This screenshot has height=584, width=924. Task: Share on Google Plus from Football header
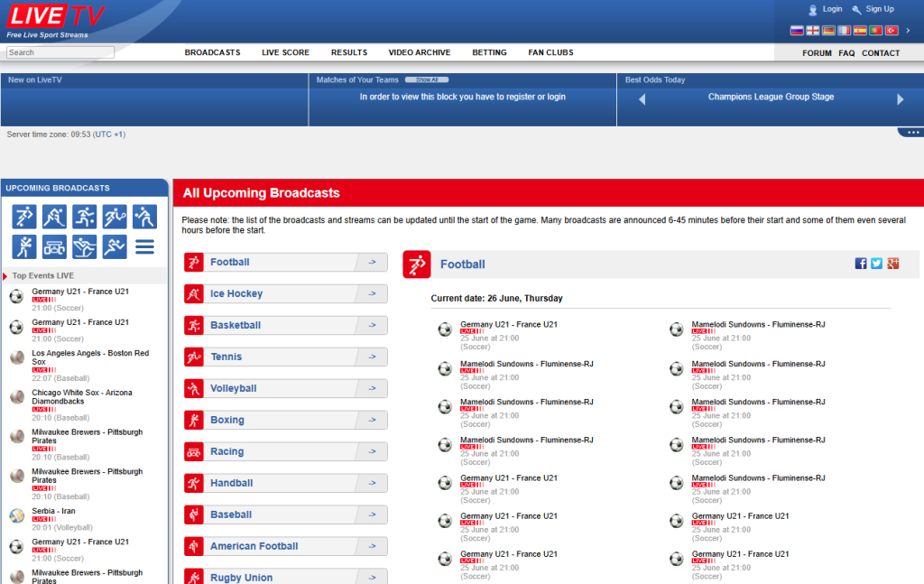click(893, 264)
